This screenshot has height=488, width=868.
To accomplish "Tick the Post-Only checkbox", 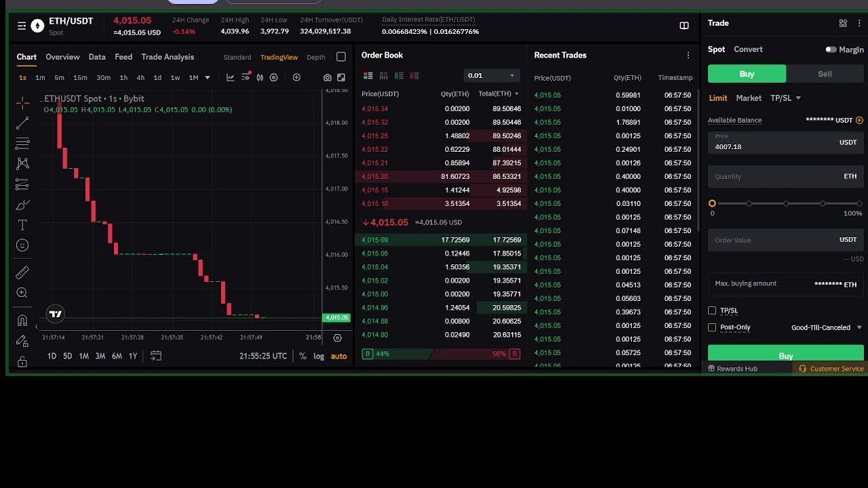I will tap(712, 327).
